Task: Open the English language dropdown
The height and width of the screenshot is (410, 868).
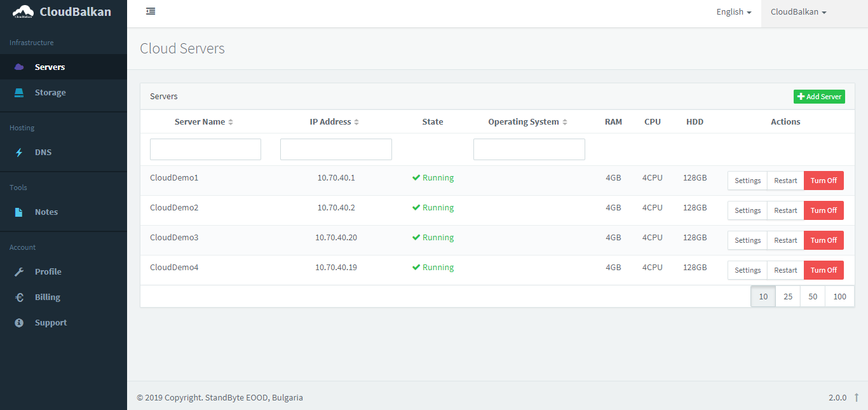Action: click(734, 12)
